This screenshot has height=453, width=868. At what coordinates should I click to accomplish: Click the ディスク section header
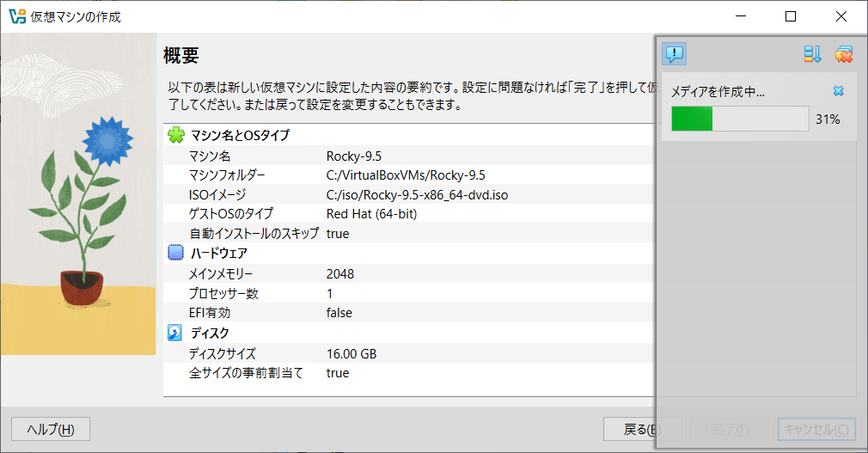[x=210, y=333]
